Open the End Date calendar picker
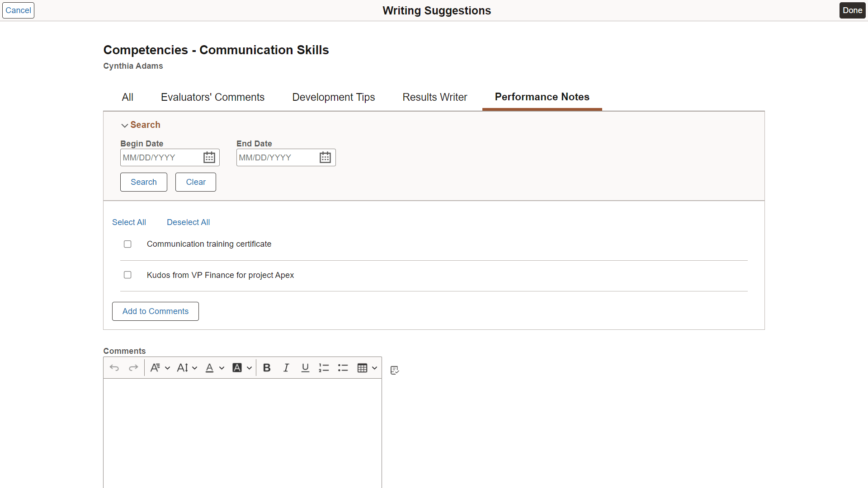Image resolution: width=868 pixels, height=488 pixels. tap(325, 157)
